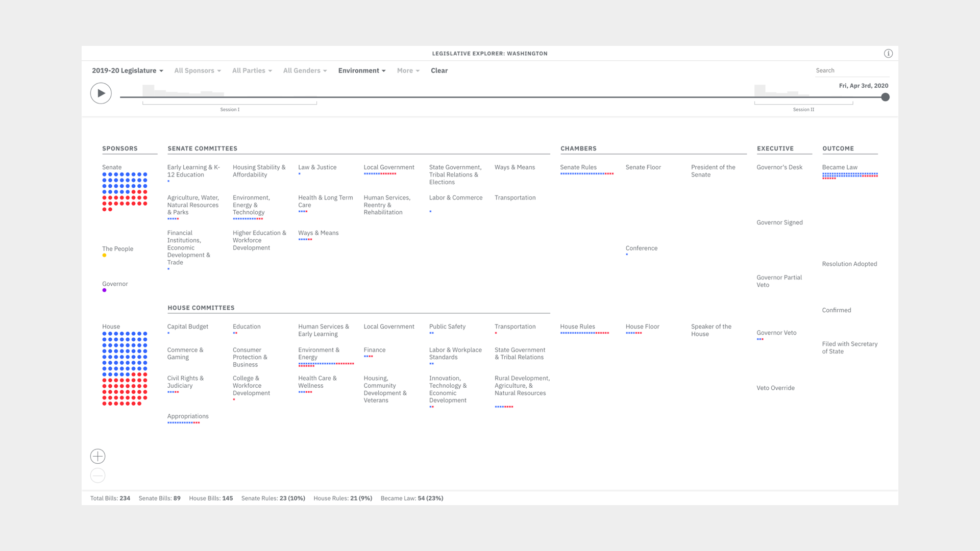Screen dimensions: 980x551
Task: Click into the Search field
Action: 851,70
